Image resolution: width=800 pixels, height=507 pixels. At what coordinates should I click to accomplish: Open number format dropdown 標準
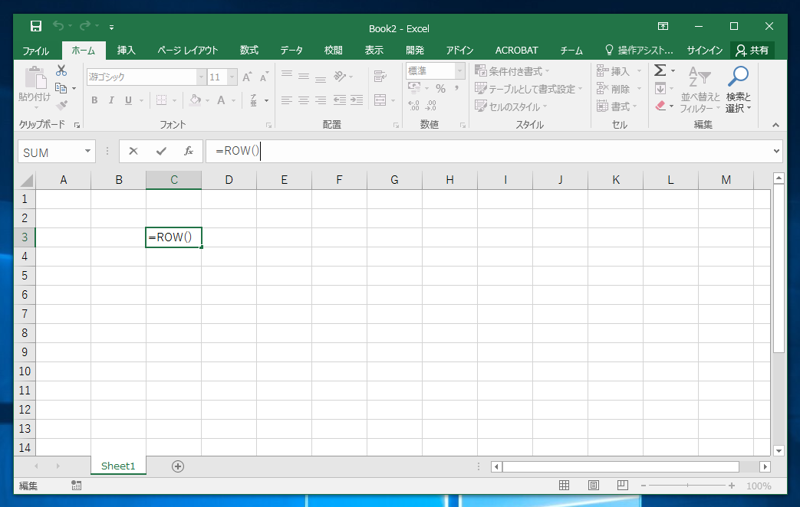click(460, 71)
